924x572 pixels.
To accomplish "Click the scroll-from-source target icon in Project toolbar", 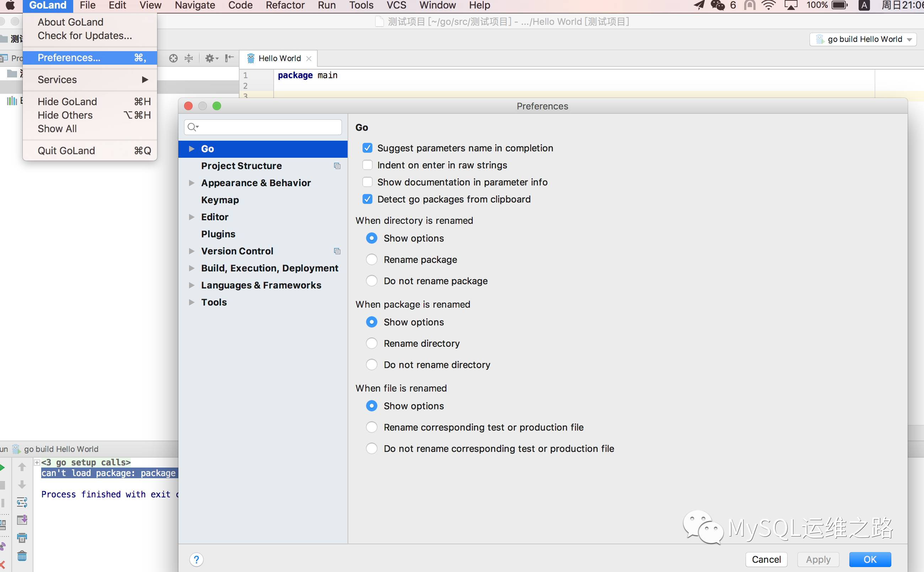I will pyautogui.click(x=173, y=58).
